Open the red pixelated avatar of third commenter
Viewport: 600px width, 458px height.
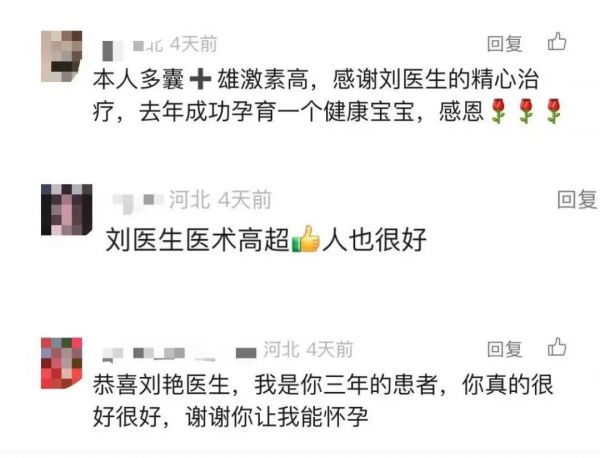click(x=62, y=363)
